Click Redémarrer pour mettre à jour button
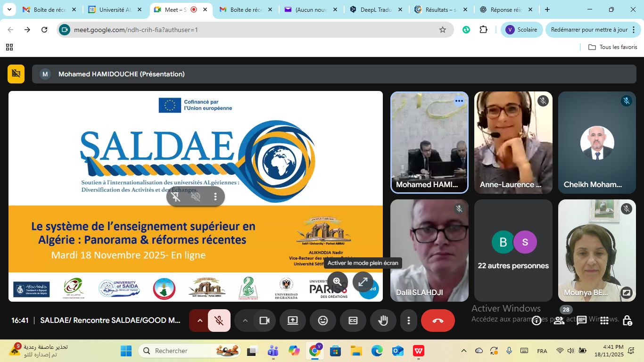 (589, 30)
